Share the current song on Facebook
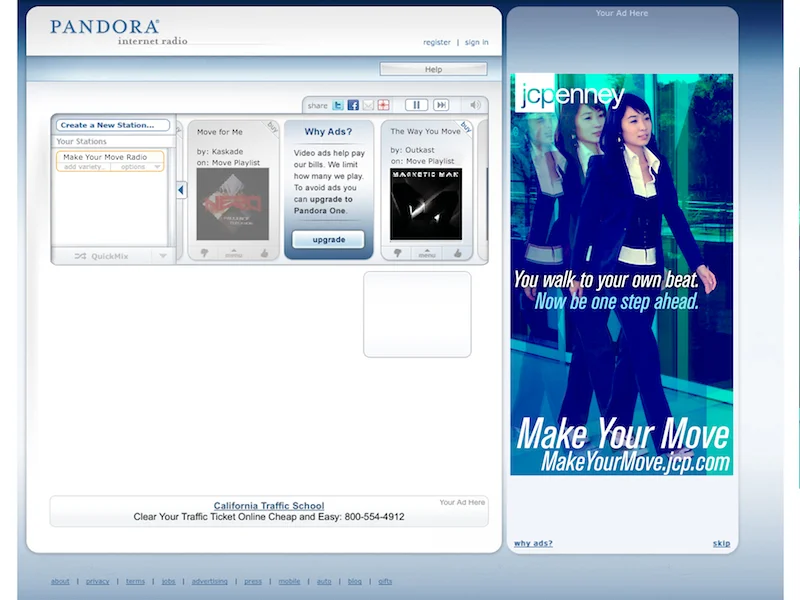This screenshot has height=600, width=800. [352, 103]
